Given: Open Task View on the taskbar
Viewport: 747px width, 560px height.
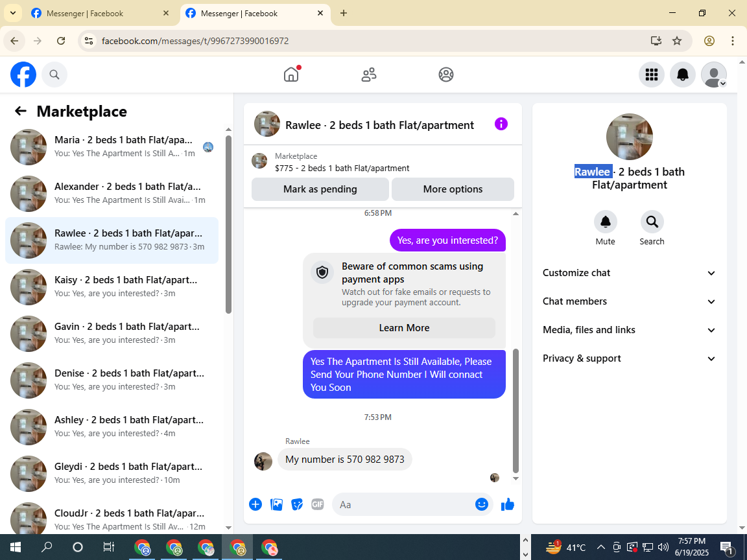Looking at the screenshot, I should [x=109, y=546].
